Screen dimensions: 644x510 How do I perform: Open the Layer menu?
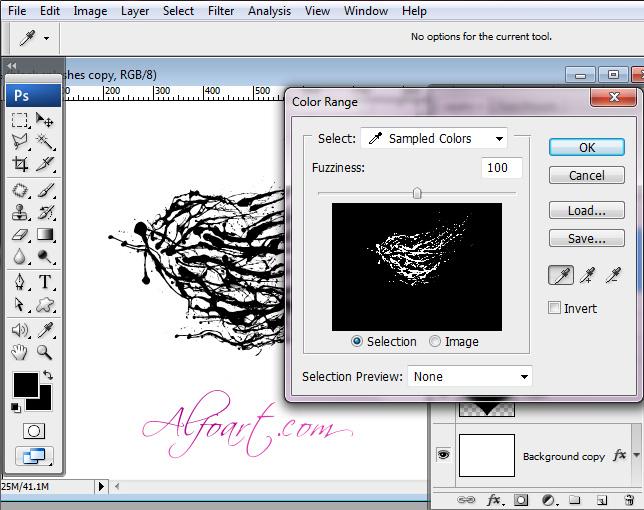click(x=135, y=11)
